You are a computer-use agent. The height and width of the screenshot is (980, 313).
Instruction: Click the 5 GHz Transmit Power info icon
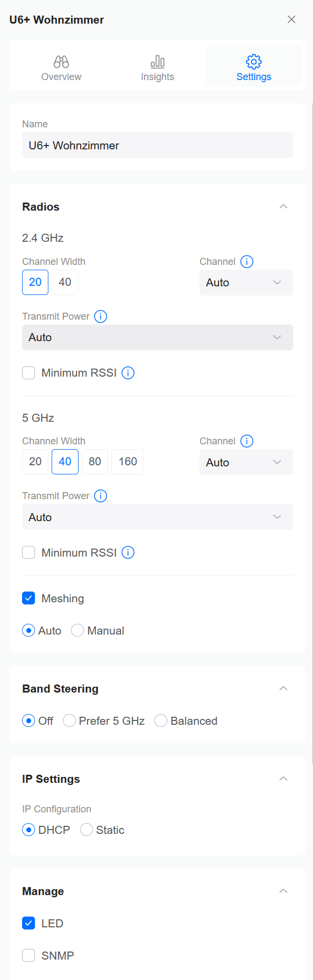(101, 496)
